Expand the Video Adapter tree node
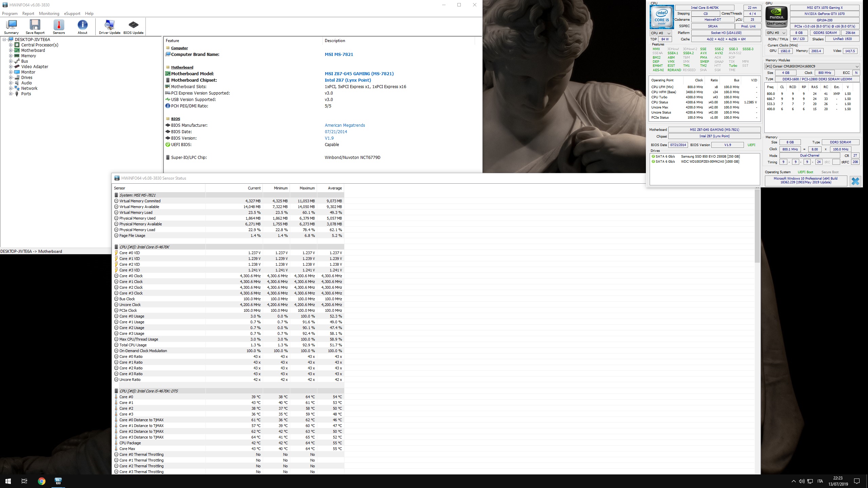Viewport: 868px width, 488px height. point(11,67)
